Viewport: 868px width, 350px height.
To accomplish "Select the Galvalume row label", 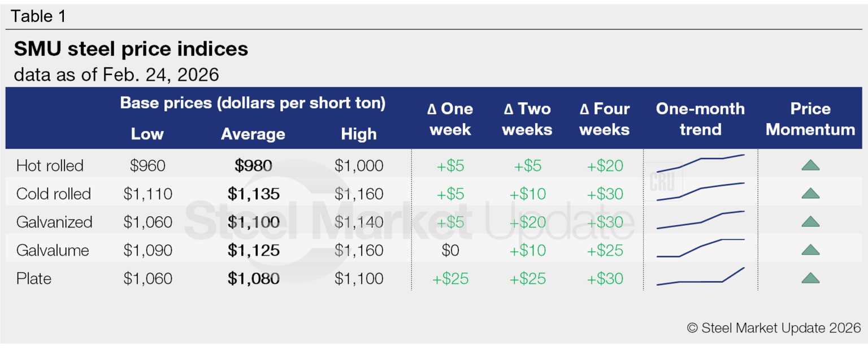I will pos(53,251).
